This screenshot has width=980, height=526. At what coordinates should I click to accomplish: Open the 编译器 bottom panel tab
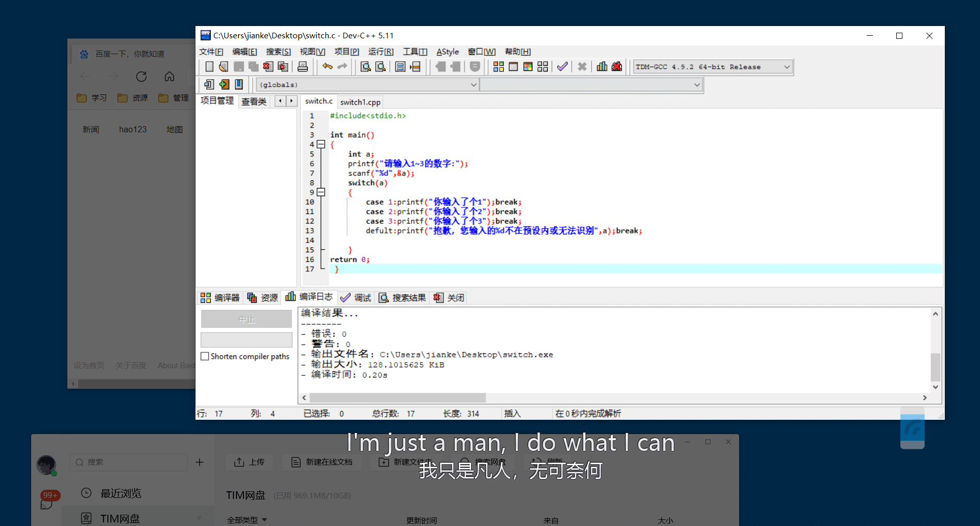(x=220, y=298)
